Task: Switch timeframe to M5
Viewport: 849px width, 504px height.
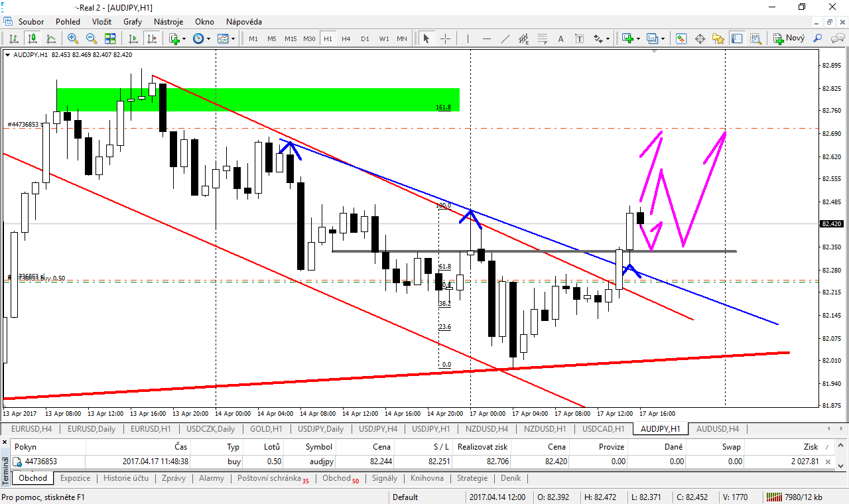Action: 272,38
